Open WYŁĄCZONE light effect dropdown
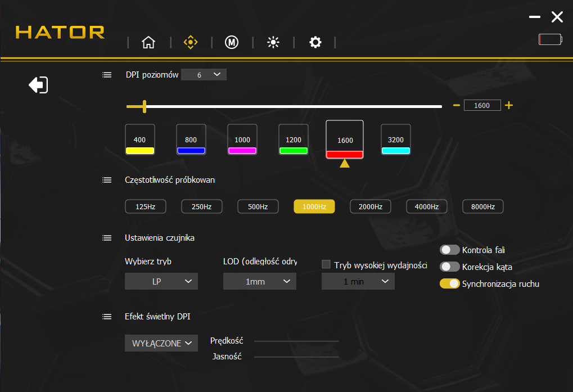573x392 pixels. 161,343
